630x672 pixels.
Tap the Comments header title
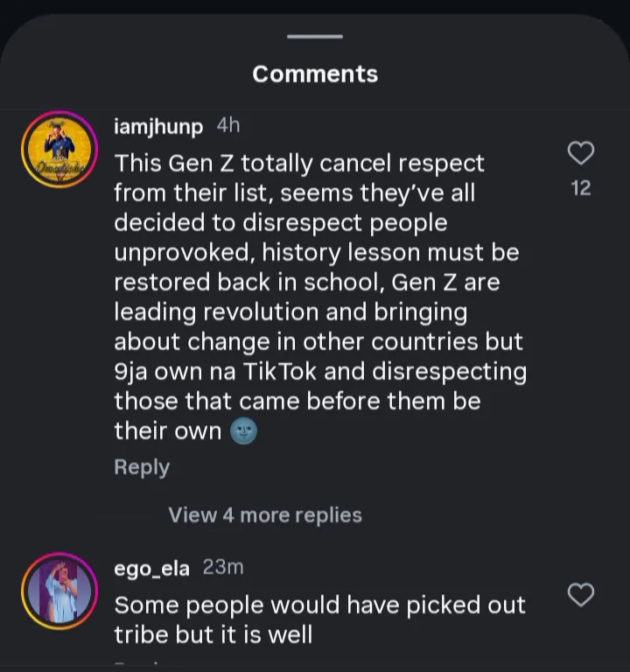pyautogui.click(x=315, y=74)
